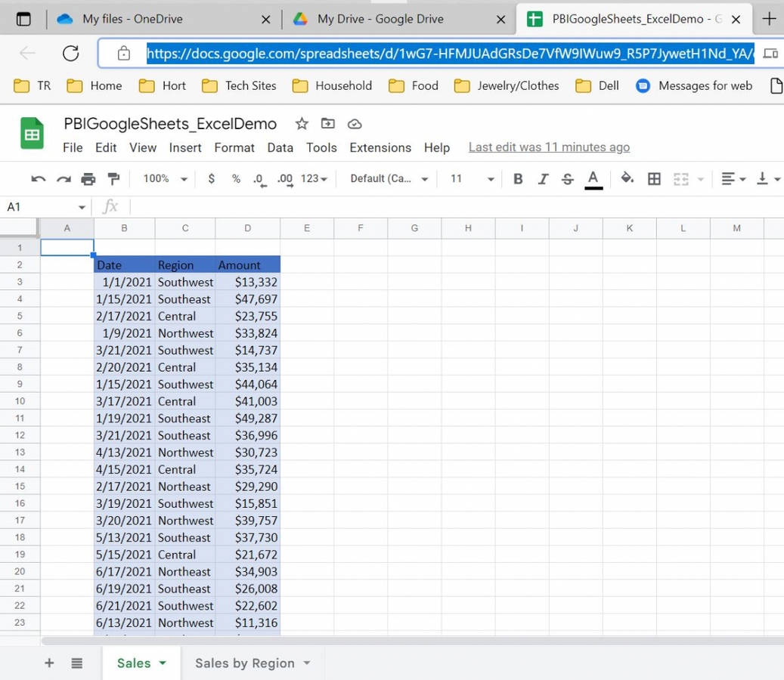Switch to the Sales by Region sheet
Viewport: 784px width, 680px height.
243,663
